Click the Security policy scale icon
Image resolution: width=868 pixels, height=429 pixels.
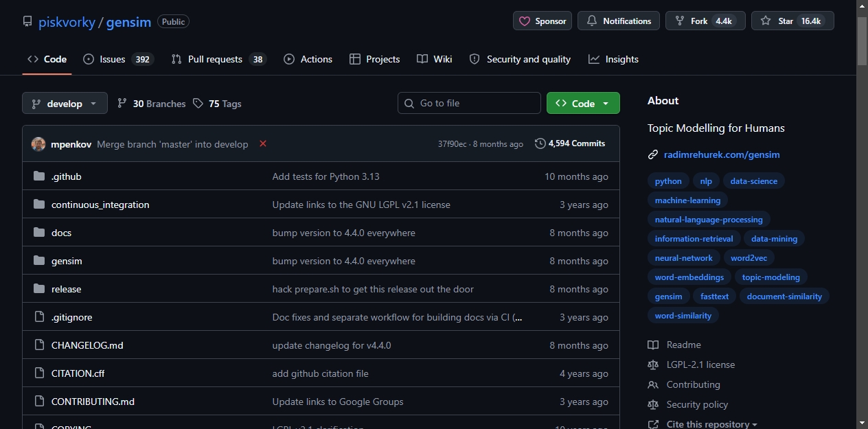tap(653, 404)
